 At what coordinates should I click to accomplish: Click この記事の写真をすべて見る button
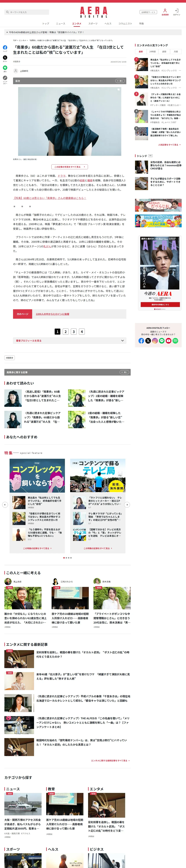70,167
